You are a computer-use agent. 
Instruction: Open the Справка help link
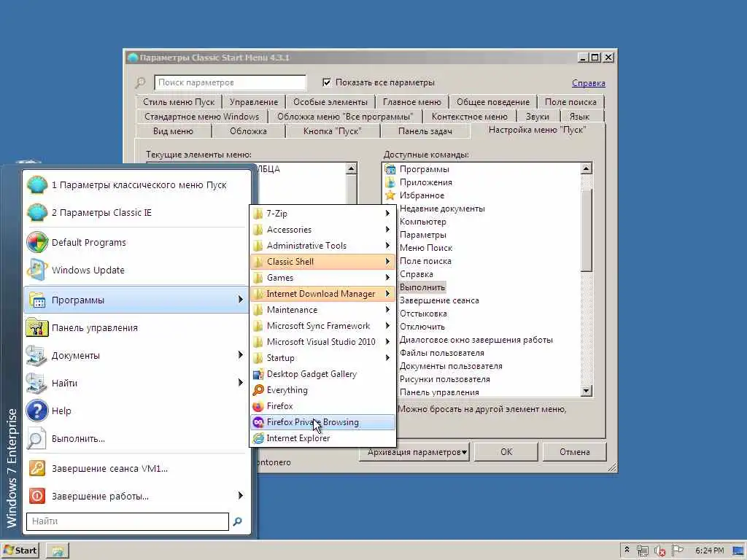click(x=589, y=83)
